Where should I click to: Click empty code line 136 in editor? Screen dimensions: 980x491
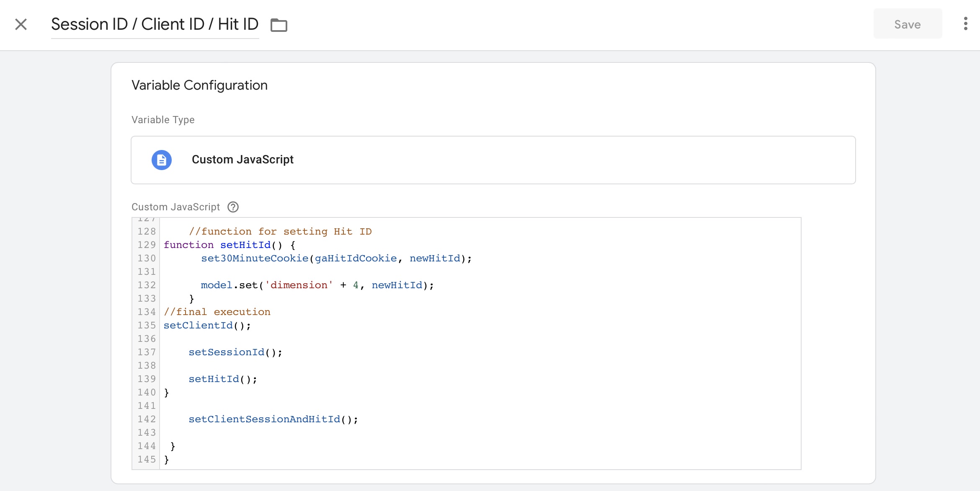tap(480, 339)
